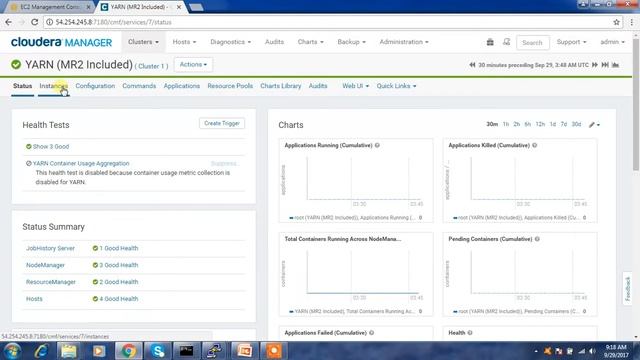Open the JobHistory Server link
This screenshot has width=640, height=360.
(50, 248)
